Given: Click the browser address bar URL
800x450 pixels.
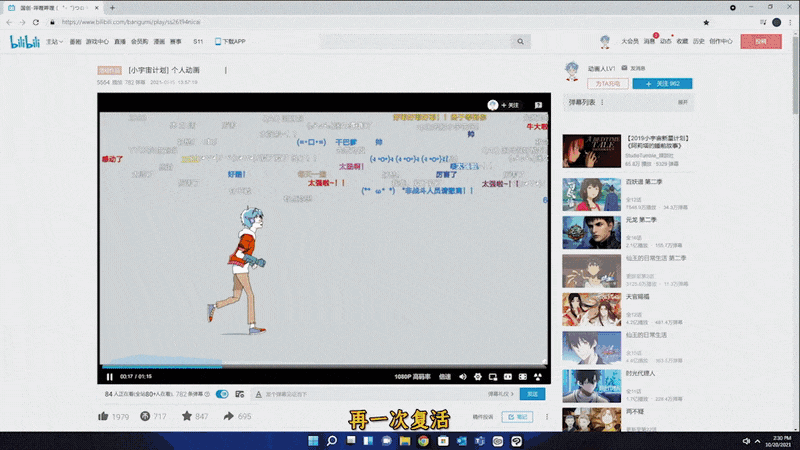Looking at the screenshot, I should coord(131,22).
